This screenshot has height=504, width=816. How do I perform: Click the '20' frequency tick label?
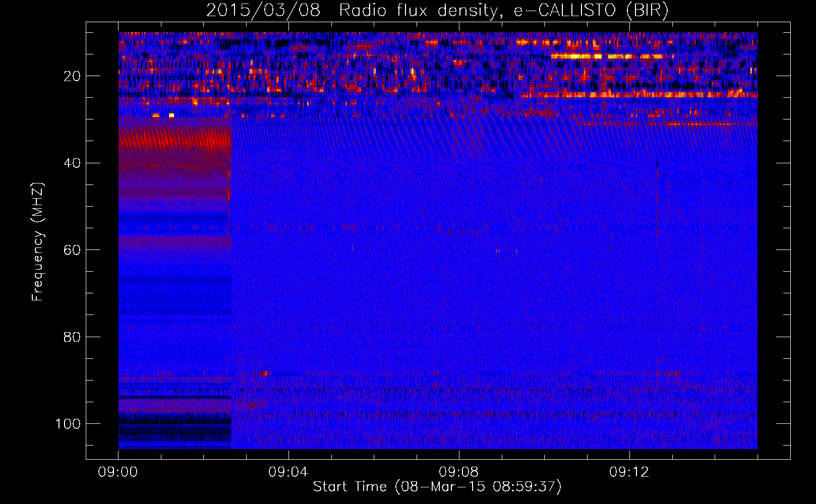(x=72, y=76)
